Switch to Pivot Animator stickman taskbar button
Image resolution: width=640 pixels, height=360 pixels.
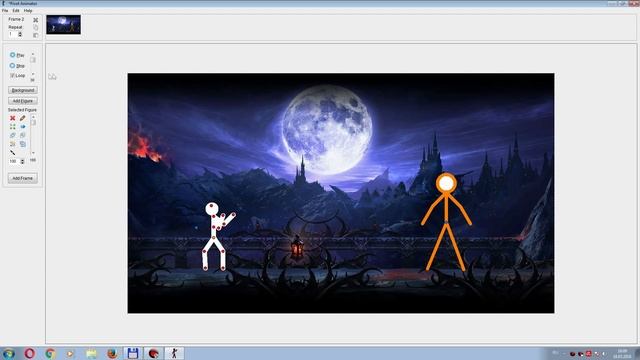(174, 353)
